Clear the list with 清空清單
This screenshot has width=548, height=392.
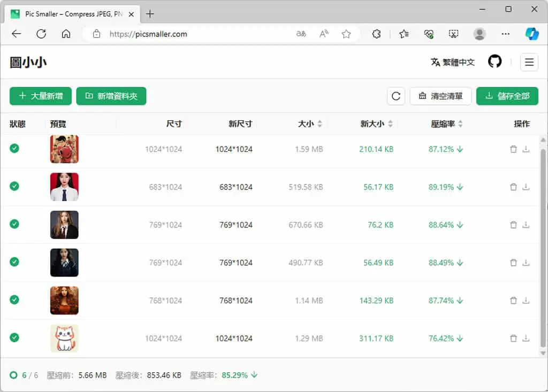tap(440, 96)
